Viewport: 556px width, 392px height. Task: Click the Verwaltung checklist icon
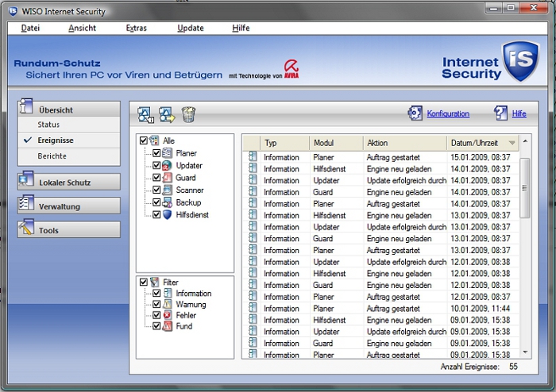click(25, 206)
